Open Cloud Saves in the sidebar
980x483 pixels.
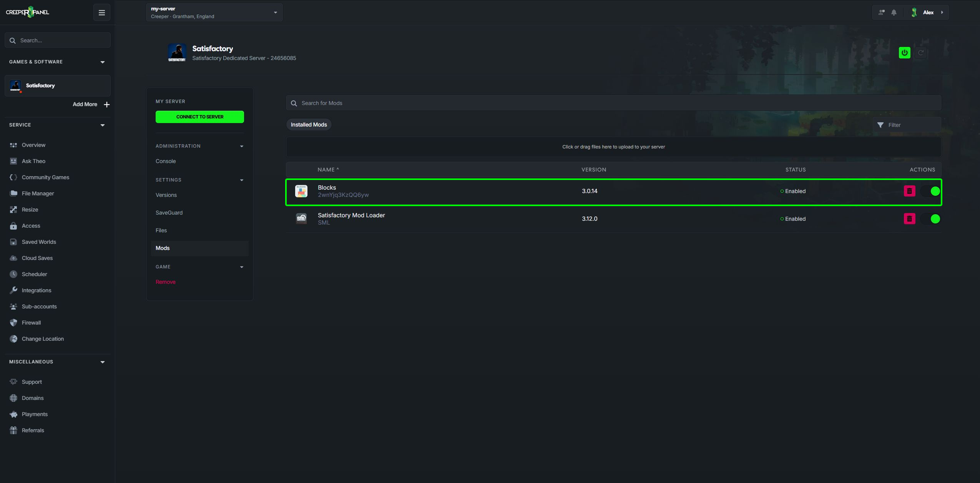pos(37,258)
